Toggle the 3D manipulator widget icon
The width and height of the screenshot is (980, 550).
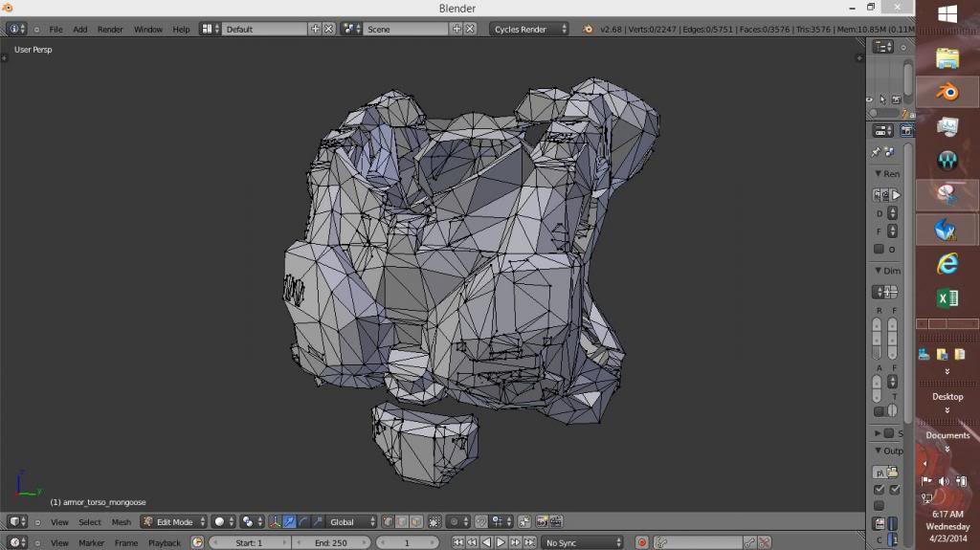tap(275, 522)
